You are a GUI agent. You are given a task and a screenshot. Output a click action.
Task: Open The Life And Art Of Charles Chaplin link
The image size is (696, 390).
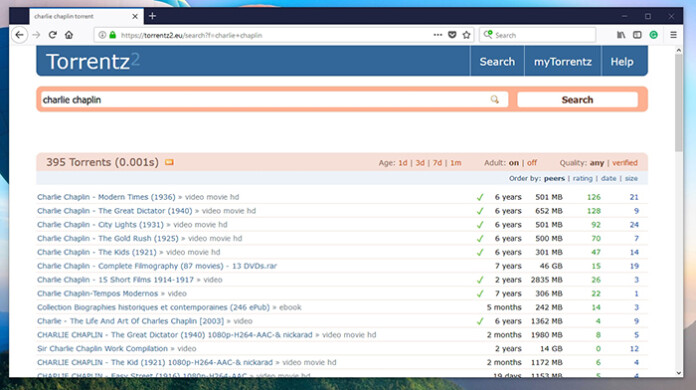coord(130,321)
